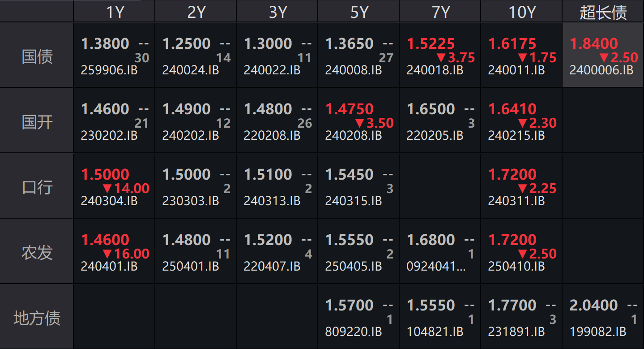Select the 农发 row label
644x349 pixels.
point(37,253)
